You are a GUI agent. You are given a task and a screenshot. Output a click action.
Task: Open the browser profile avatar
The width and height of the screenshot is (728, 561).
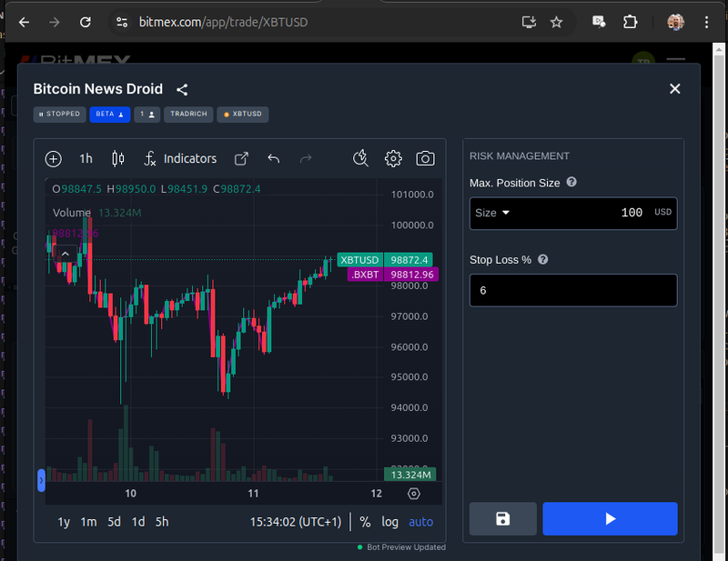coord(675,22)
